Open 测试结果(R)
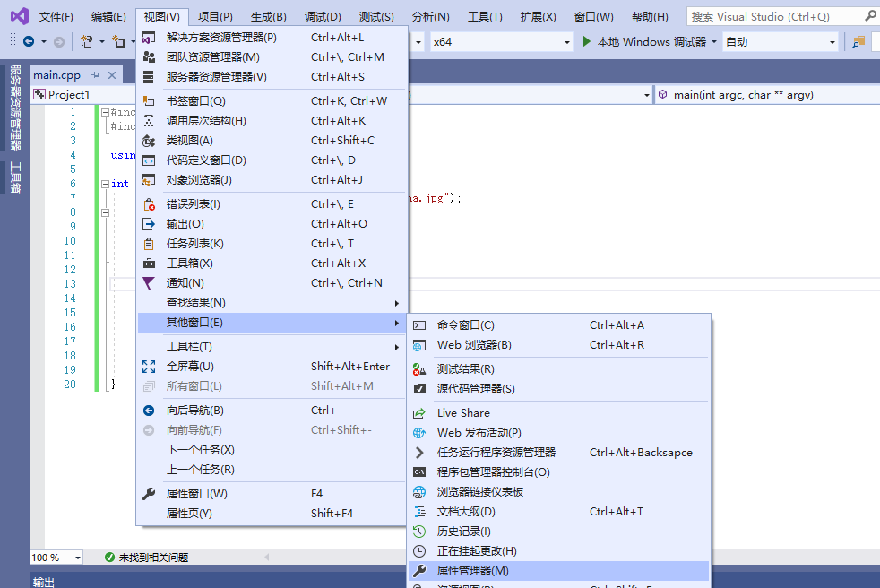This screenshot has height=588, width=880. 559,369
